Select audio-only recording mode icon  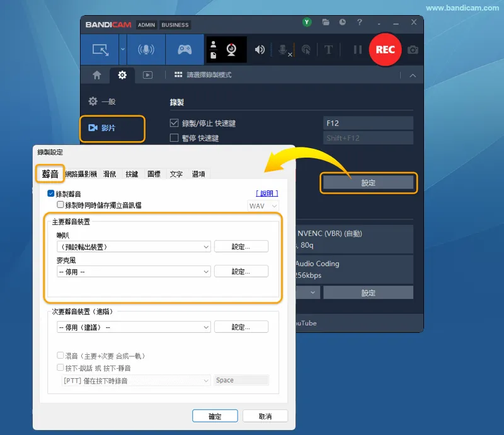146,50
